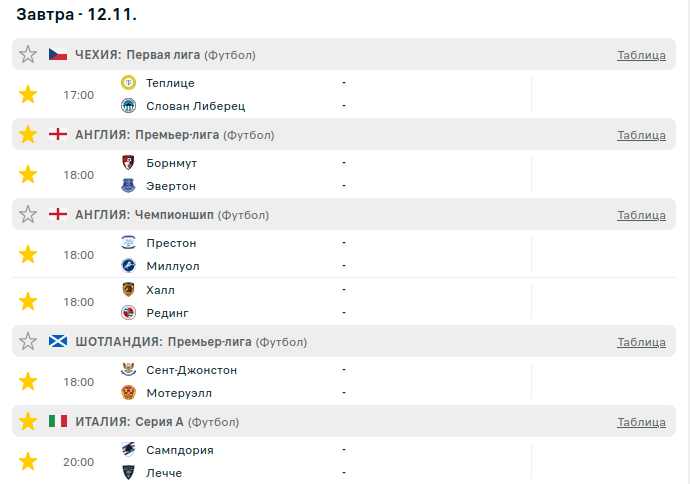Click the Millwall club crest
This screenshot has height=484, width=690.
pos(128,265)
